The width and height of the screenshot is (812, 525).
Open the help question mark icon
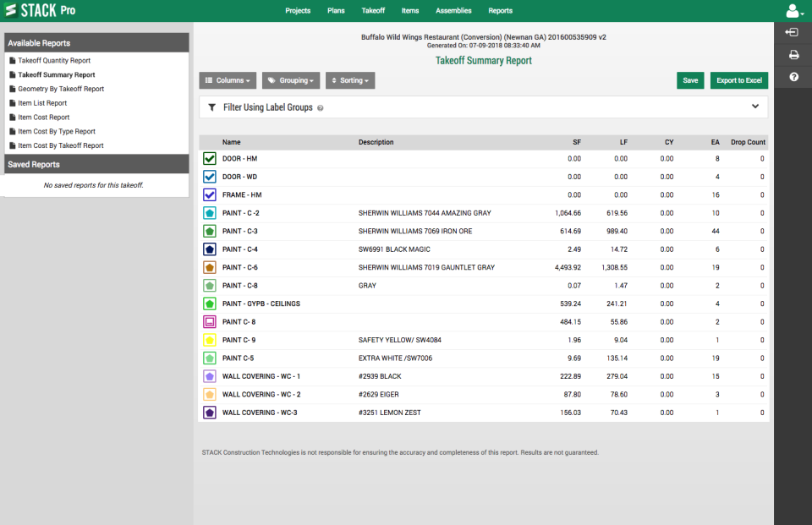pos(793,77)
